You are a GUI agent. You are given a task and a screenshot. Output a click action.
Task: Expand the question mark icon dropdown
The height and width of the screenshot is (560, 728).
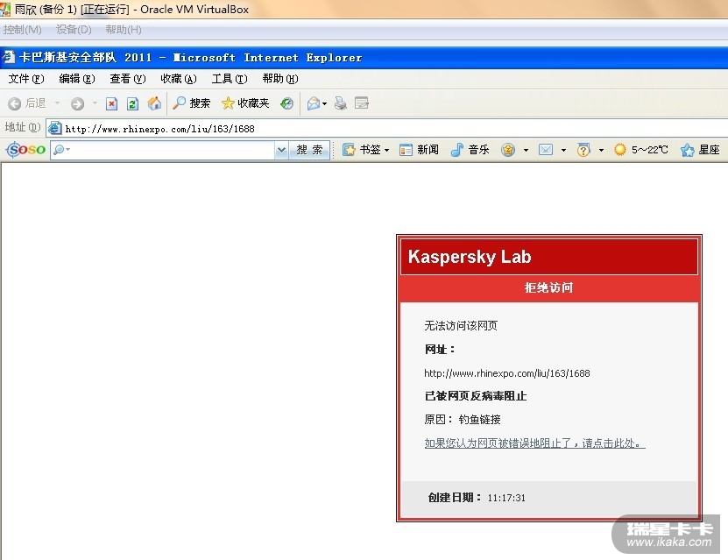[x=601, y=150]
